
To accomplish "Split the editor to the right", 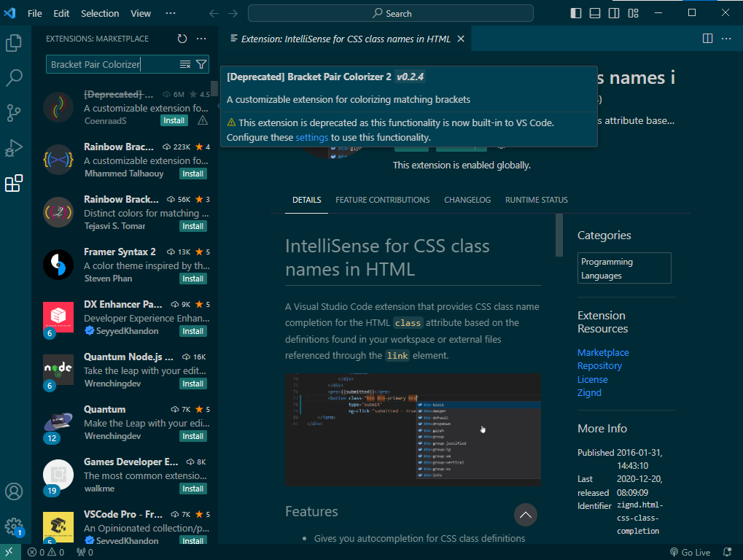I will coord(707,39).
